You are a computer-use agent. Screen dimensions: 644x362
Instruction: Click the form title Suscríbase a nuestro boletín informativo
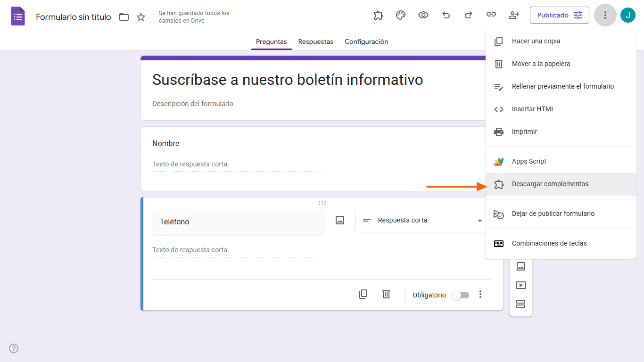click(x=287, y=80)
